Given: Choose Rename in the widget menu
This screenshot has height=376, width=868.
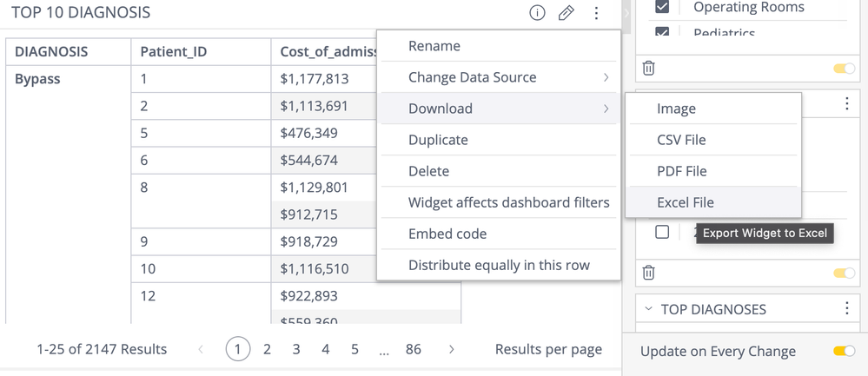Looking at the screenshot, I should click(x=434, y=46).
